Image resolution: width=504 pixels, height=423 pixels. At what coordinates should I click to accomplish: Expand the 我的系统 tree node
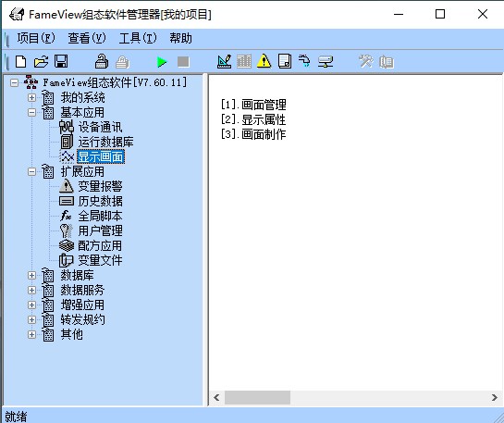pyautogui.click(x=31, y=97)
